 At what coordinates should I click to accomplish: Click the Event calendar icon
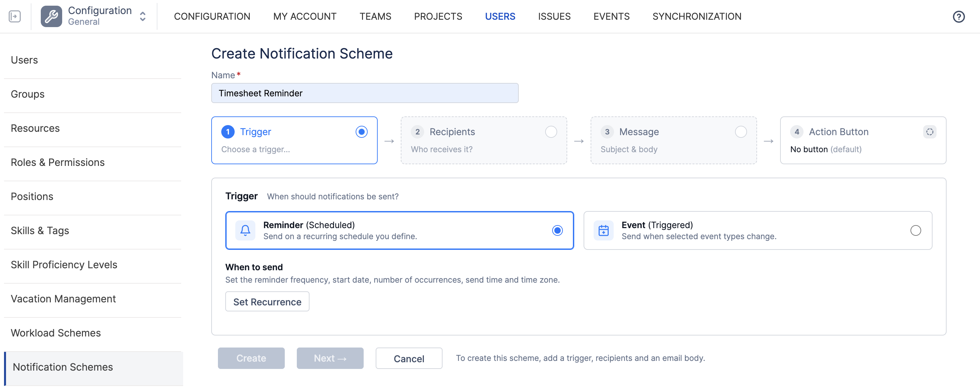tap(603, 230)
